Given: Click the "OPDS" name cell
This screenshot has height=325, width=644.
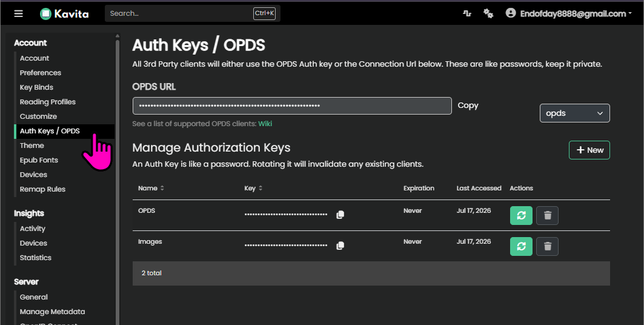Looking at the screenshot, I should (147, 211).
